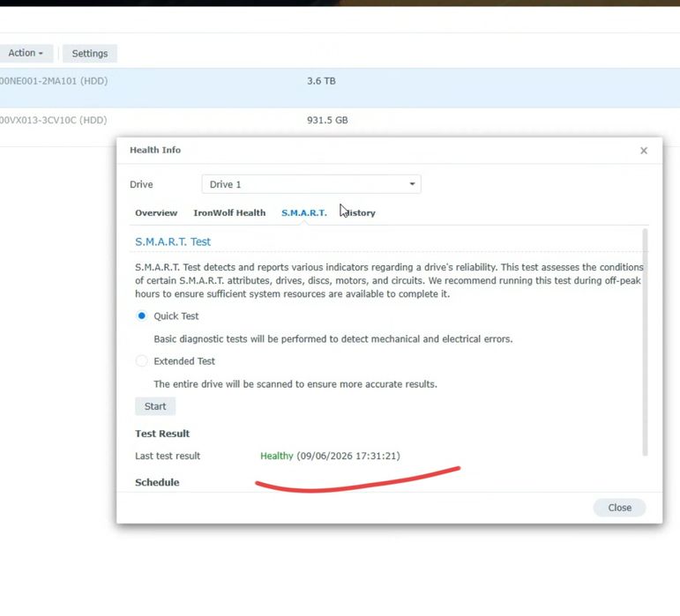Open the Action dropdown menu

coord(26,53)
